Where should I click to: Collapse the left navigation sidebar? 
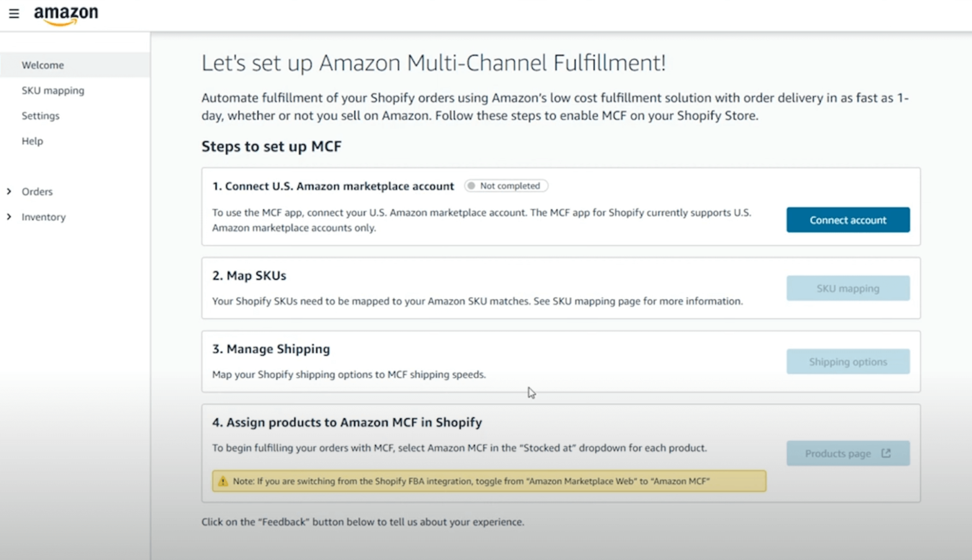(x=14, y=14)
